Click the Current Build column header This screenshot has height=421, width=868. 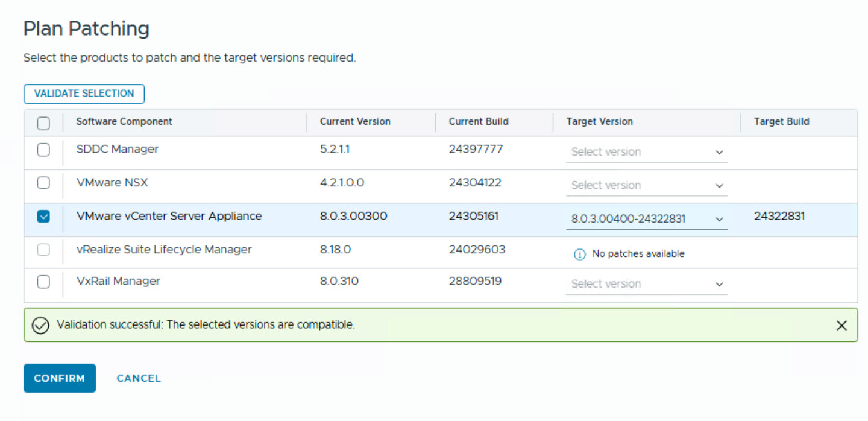point(479,122)
